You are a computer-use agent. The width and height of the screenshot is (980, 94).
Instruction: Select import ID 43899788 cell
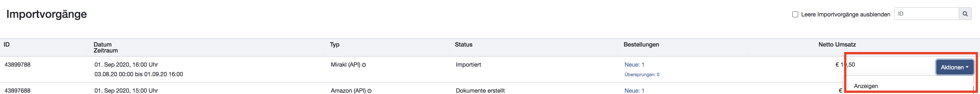coord(17,65)
